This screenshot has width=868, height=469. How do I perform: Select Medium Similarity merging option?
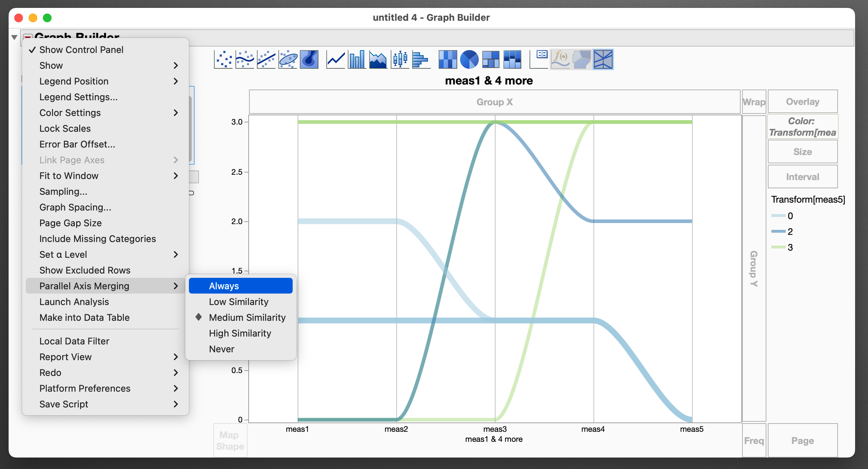pyautogui.click(x=247, y=318)
